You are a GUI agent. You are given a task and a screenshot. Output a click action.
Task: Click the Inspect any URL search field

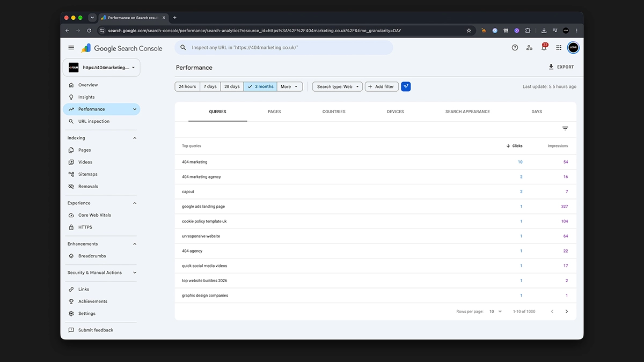pyautogui.click(x=284, y=48)
